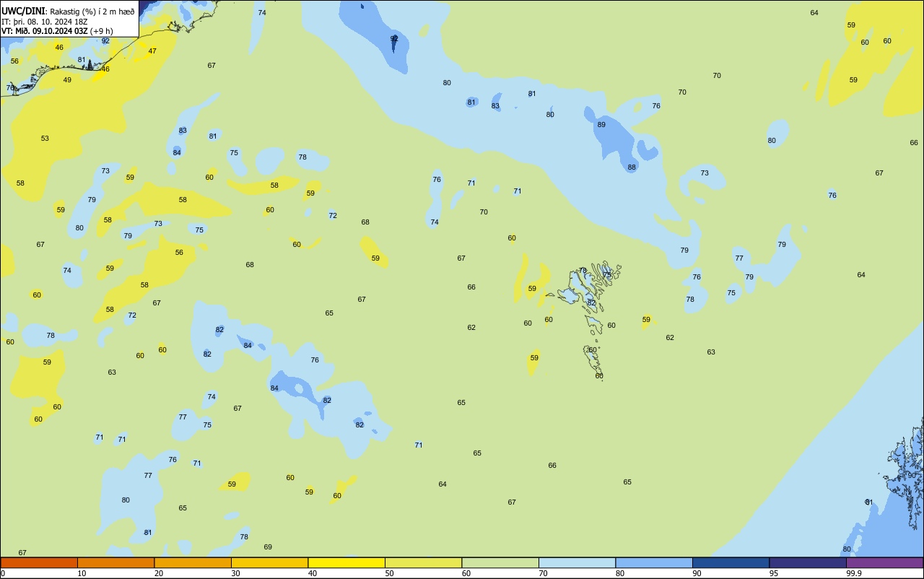Click the 49 humidity value on the map
924x579 pixels.
[x=67, y=80]
